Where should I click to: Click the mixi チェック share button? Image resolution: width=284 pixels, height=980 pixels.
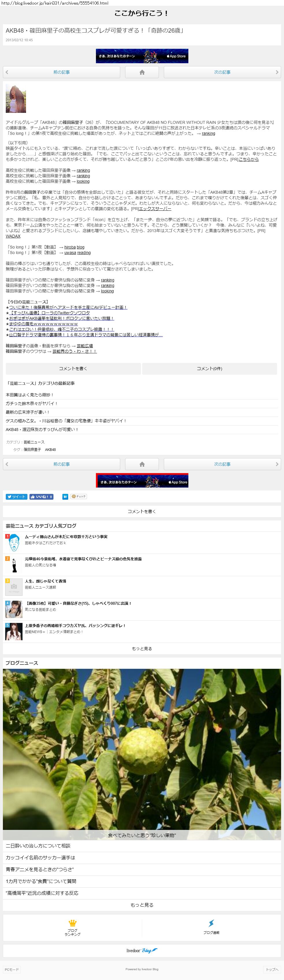(79, 496)
